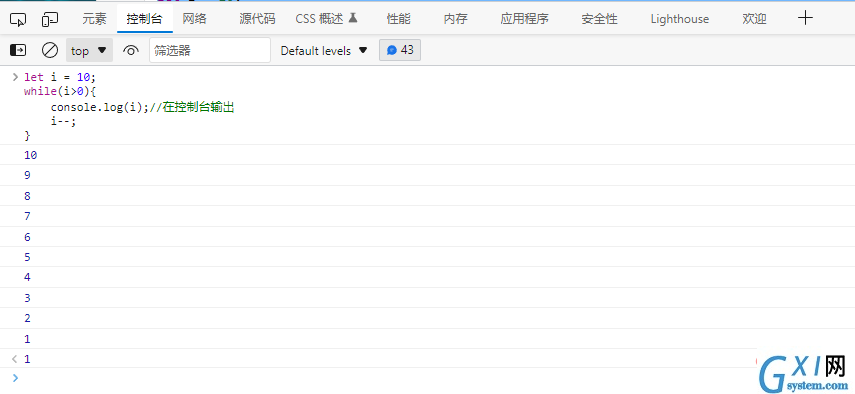
Task: Click the console.log(i) code line
Action: (142, 107)
